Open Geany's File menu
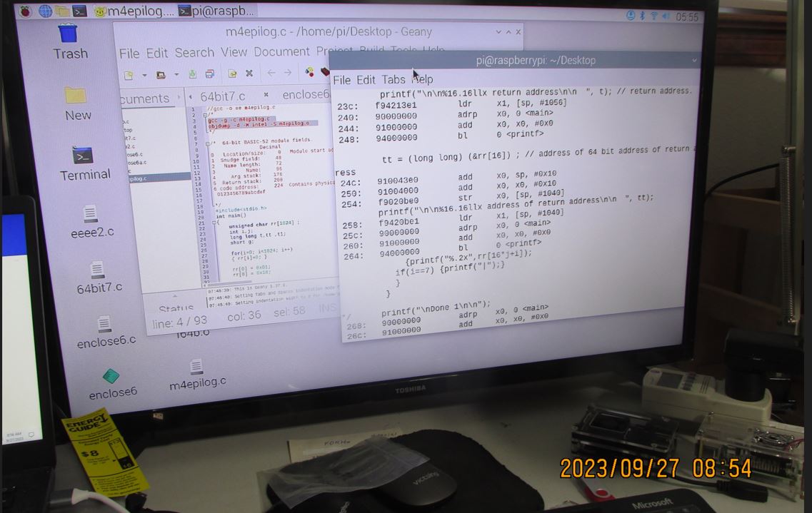This screenshot has width=812, height=513. 129,54
